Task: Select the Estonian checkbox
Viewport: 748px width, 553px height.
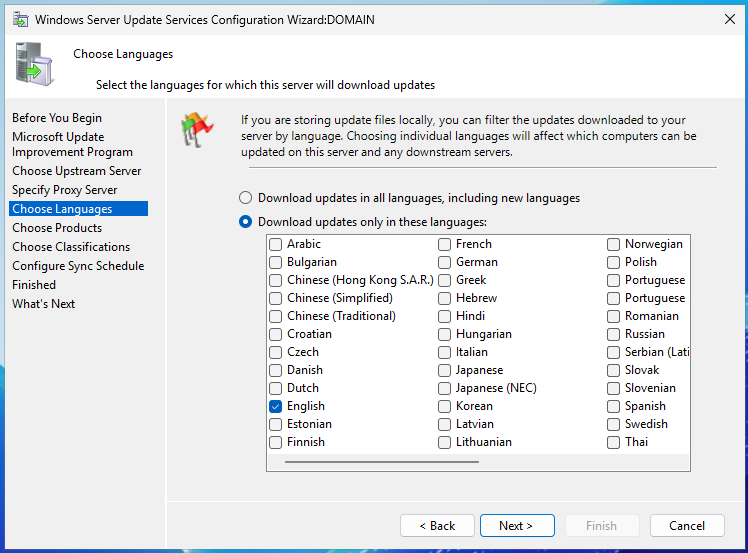Action: (275, 424)
